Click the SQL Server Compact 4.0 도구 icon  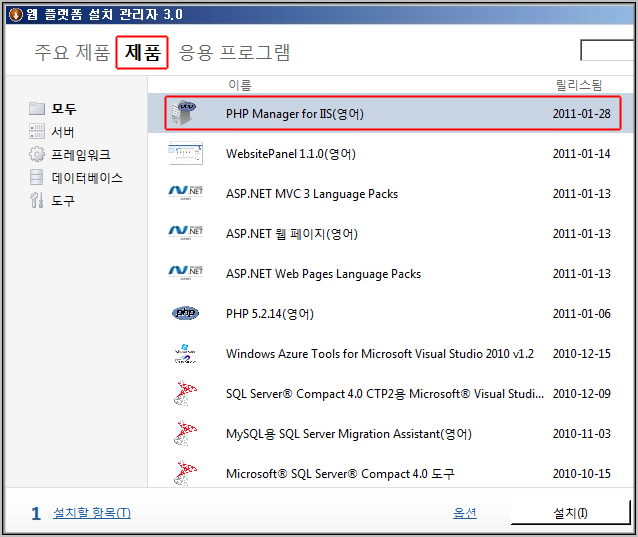pos(185,473)
